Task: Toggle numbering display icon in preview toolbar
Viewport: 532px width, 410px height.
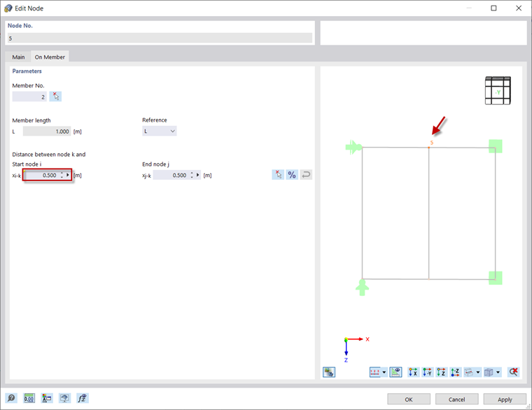Action: (x=375, y=372)
